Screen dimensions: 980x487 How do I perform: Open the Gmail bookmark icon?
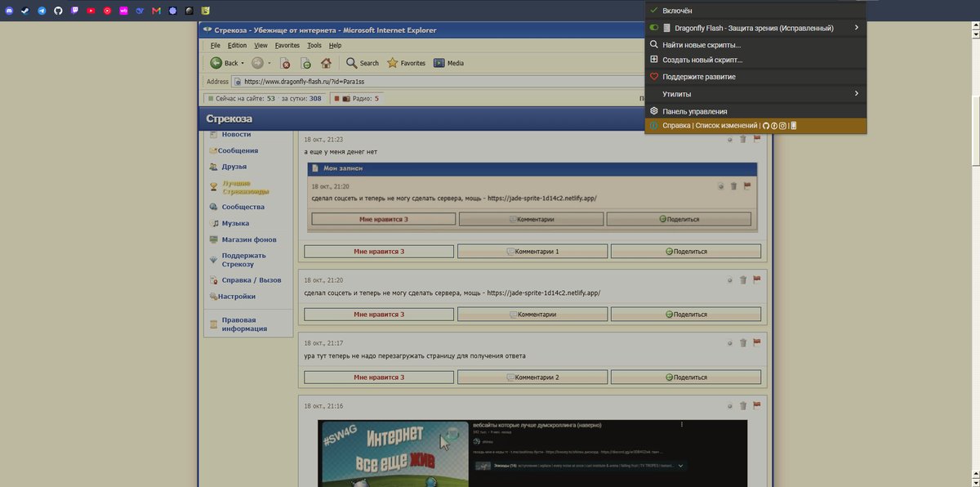tap(156, 11)
